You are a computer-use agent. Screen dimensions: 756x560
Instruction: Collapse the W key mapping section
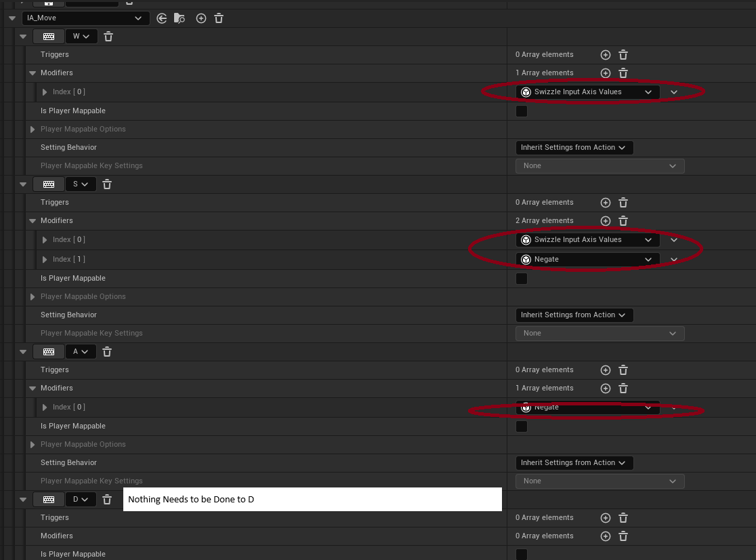click(x=22, y=37)
